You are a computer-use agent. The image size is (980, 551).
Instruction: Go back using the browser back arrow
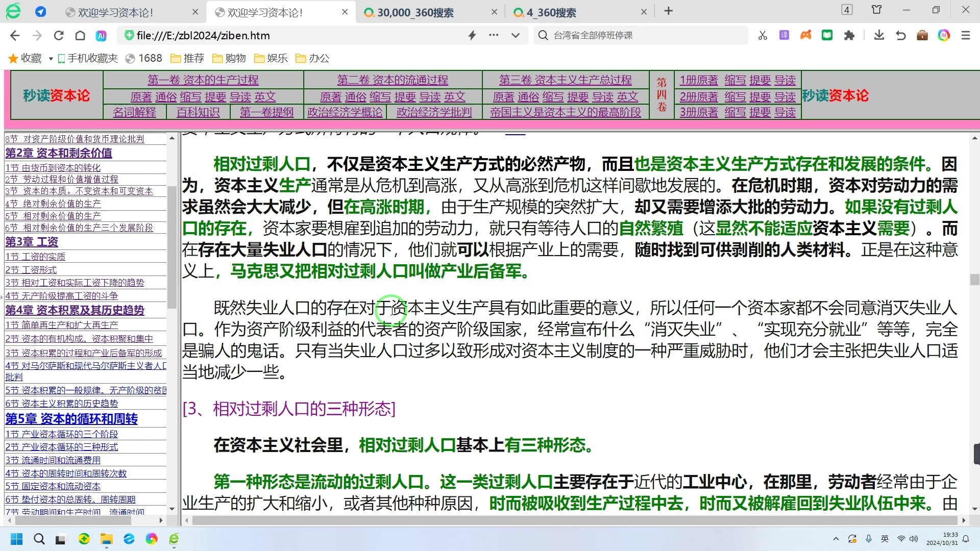(15, 35)
